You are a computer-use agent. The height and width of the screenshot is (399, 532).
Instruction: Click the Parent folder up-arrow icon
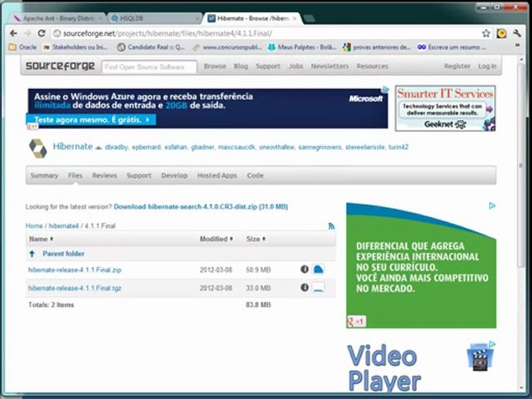32,253
